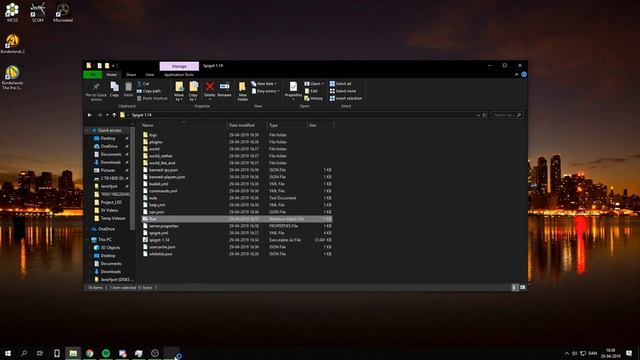Refresh the current folder
This screenshot has width=640, height=360.
(484, 115)
